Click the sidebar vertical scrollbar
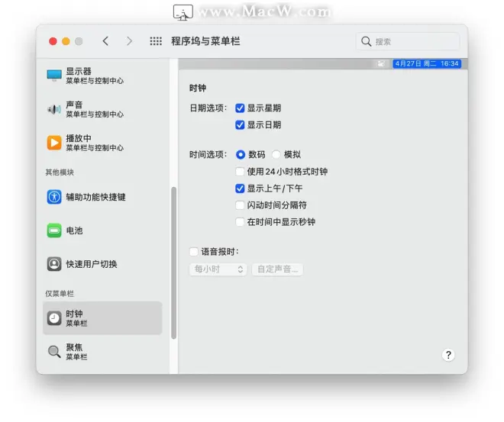 [x=174, y=263]
